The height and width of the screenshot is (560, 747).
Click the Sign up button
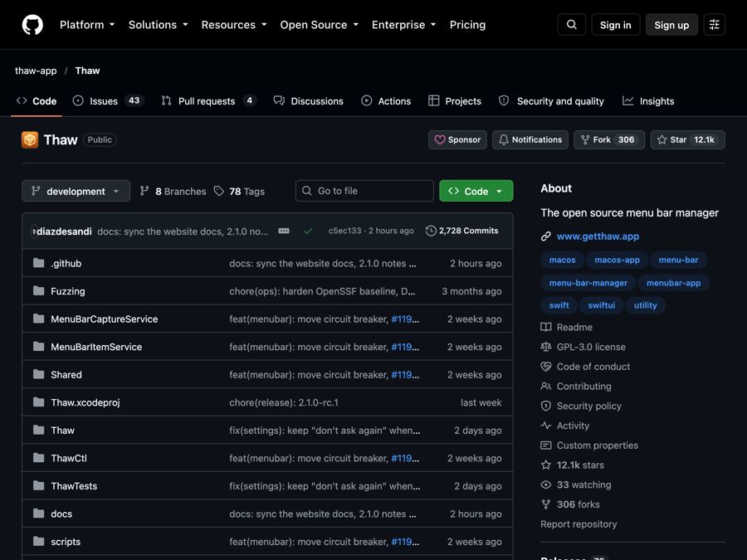[x=671, y=25]
